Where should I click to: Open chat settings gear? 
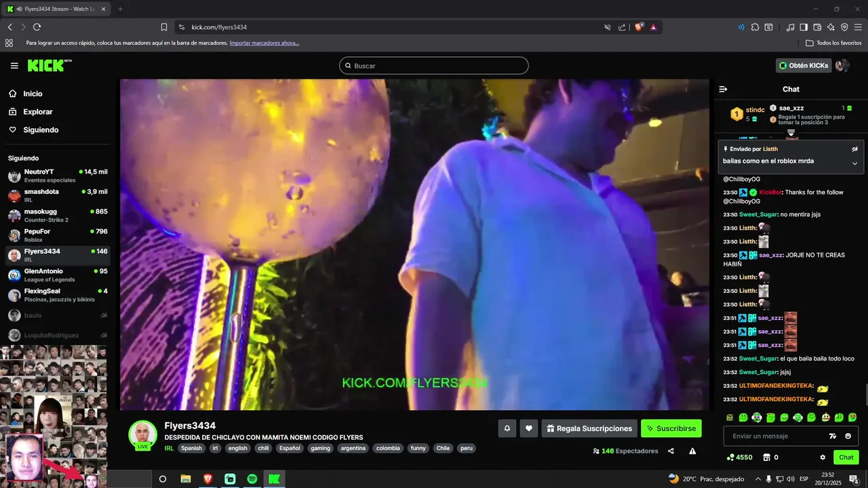823,457
